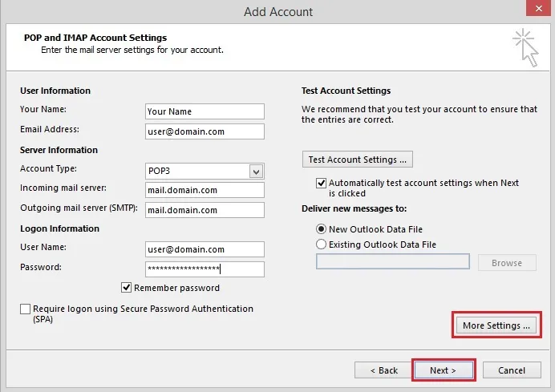Uncheck Automatically test account settings option
555x392 pixels.
click(x=322, y=184)
